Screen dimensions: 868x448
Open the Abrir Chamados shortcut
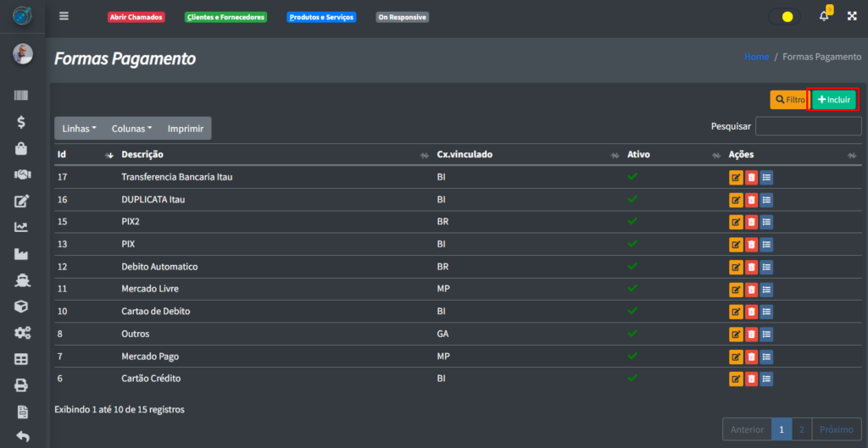click(x=136, y=17)
